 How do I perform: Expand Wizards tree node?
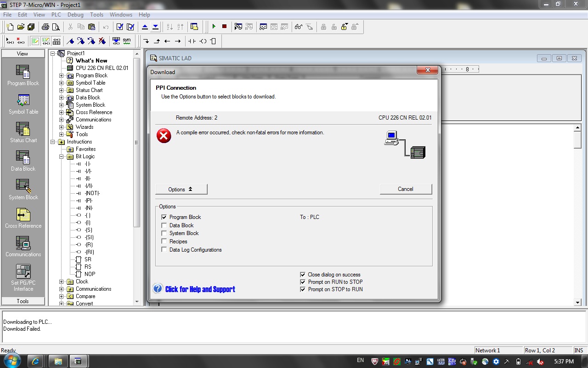click(x=62, y=127)
